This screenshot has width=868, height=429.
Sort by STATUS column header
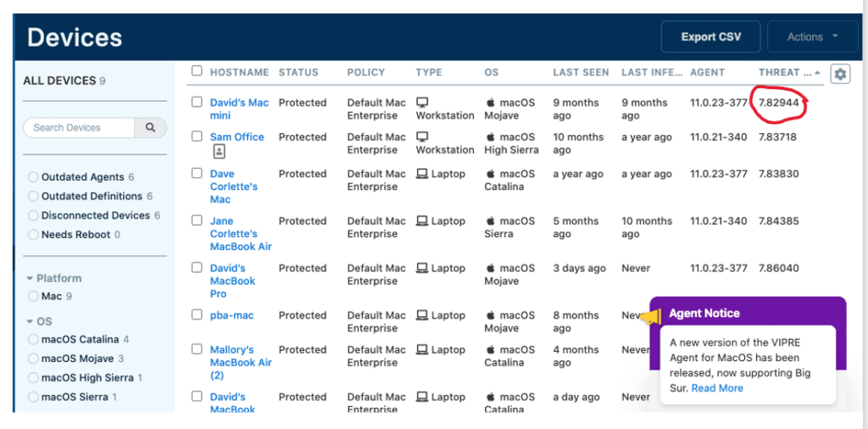pos(298,72)
